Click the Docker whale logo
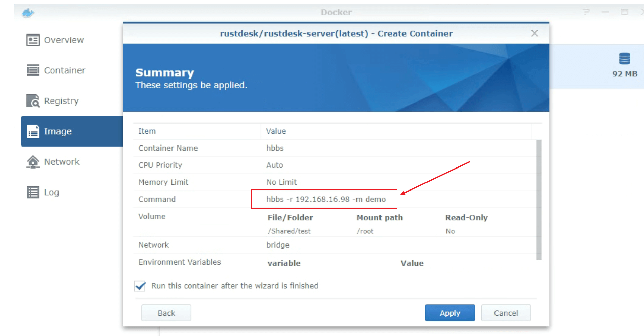This screenshot has width=644, height=336. 28,12
